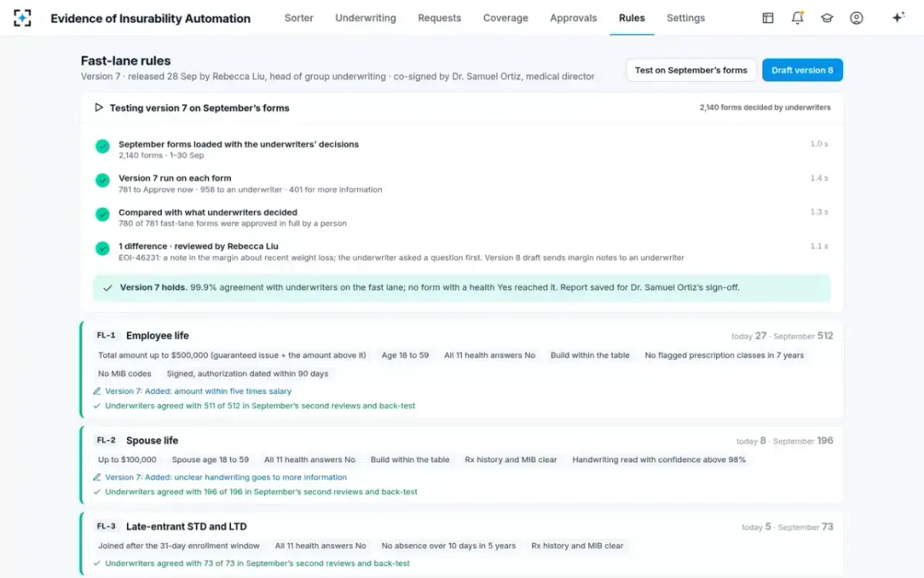Click Late-entrant today 5 September 73 count
924x578 pixels.
(x=787, y=527)
